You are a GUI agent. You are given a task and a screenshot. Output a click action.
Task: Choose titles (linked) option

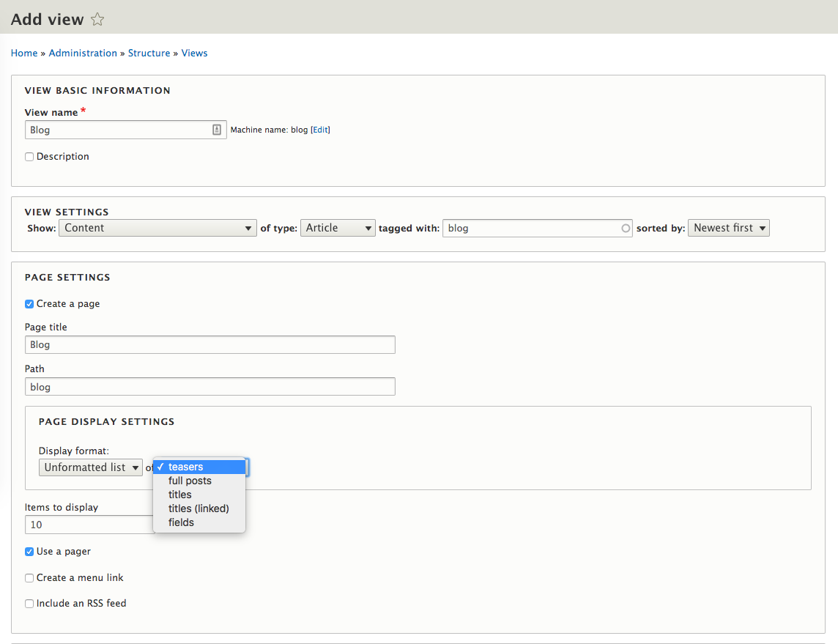199,508
